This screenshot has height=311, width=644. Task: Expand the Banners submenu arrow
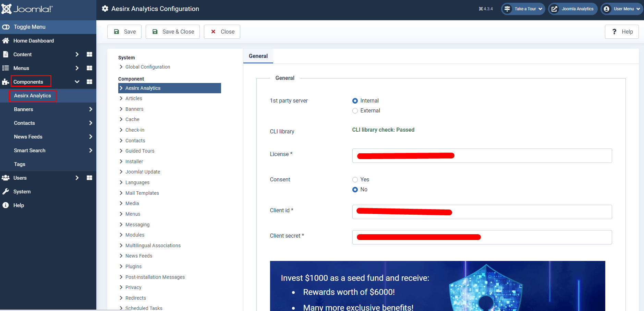[90, 109]
